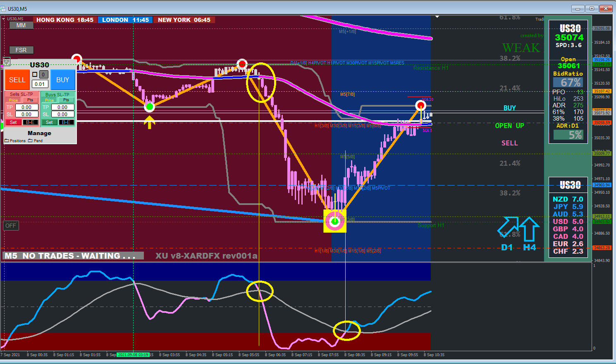This screenshot has width=616, height=364.
Task: Click the OPEN UP signal text
Action: (509, 126)
